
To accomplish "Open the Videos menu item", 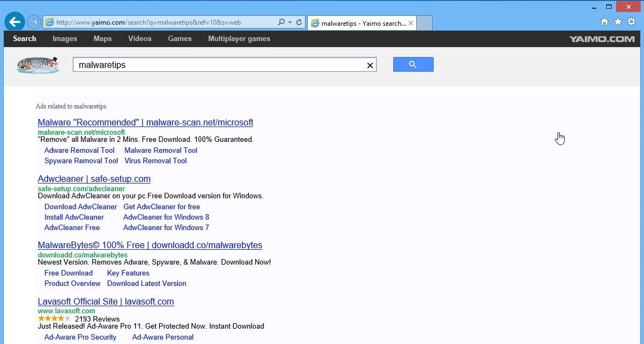I will (x=140, y=39).
